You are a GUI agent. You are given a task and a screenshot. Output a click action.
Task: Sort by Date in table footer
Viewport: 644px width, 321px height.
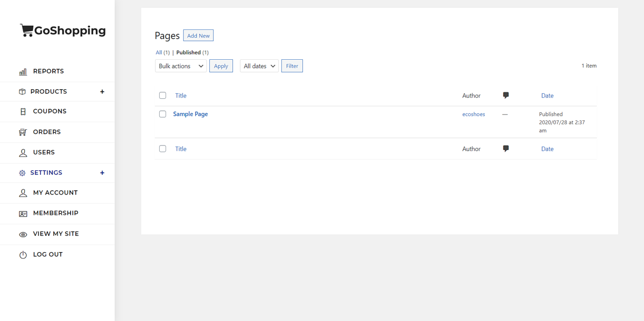point(547,149)
